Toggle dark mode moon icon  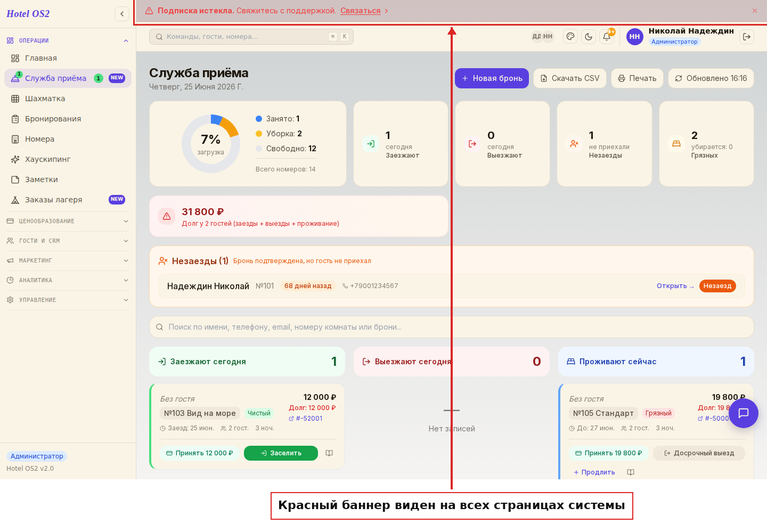[589, 36]
